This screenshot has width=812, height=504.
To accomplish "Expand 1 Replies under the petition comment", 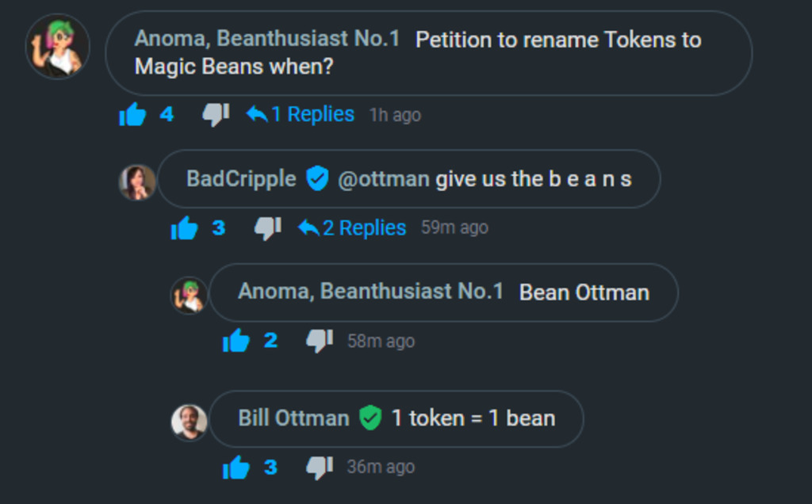I will pyautogui.click(x=301, y=114).
